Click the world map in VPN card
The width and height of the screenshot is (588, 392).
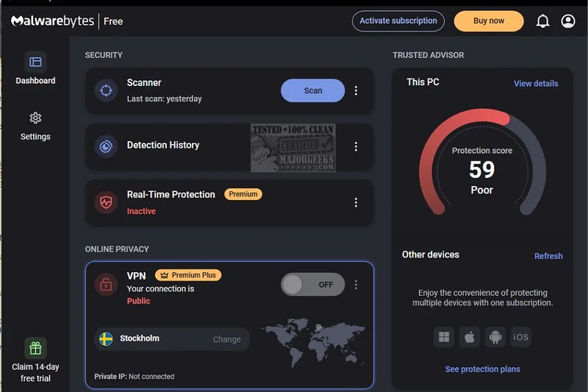[x=313, y=342]
